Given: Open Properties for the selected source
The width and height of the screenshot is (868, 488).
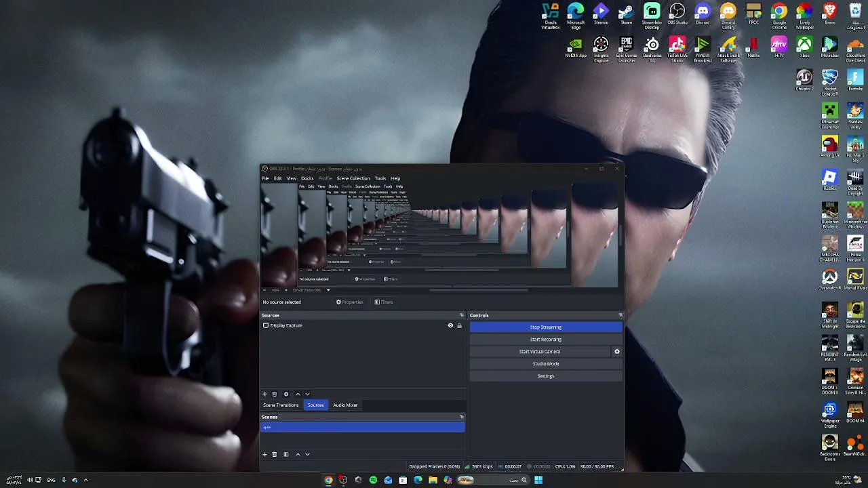Looking at the screenshot, I should (x=350, y=302).
